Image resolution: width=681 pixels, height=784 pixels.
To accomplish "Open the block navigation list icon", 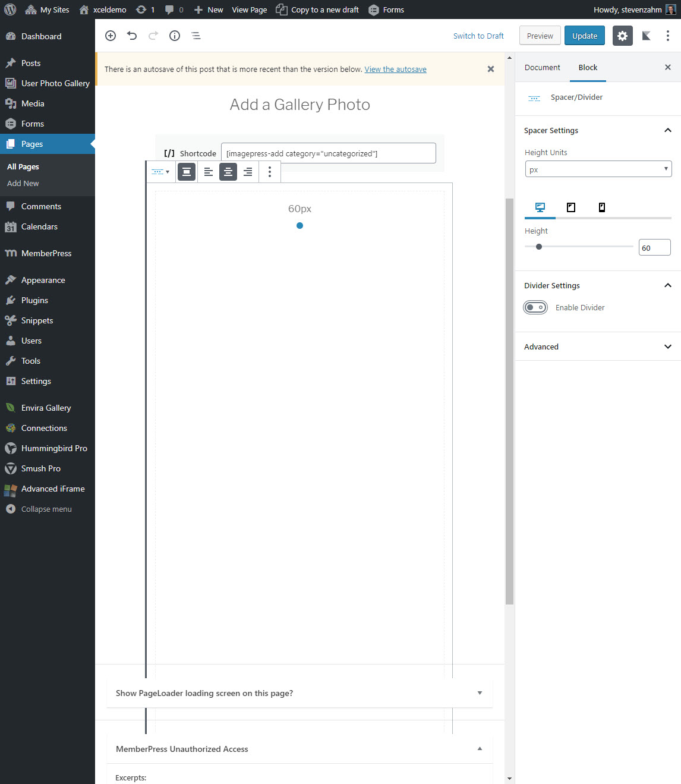I will point(196,36).
